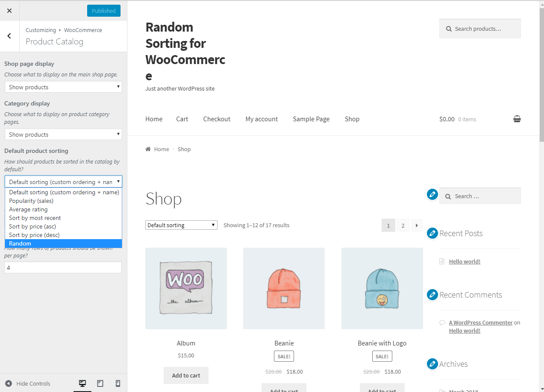Viewport: 544px width, 392px height.
Task: Switch to tablet preview icon
Action: (100, 383)
